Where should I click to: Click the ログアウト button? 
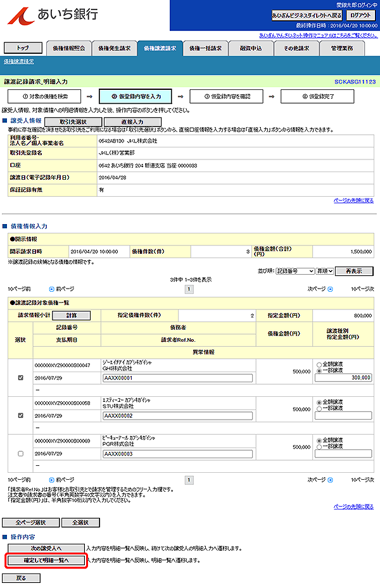click(360, 15)
